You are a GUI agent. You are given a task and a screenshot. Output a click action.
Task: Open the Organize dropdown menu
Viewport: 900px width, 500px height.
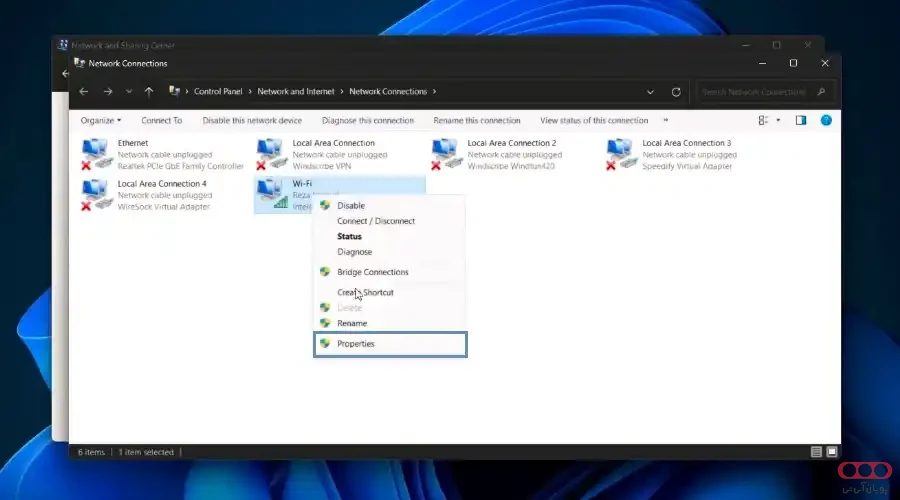(101, 120)
